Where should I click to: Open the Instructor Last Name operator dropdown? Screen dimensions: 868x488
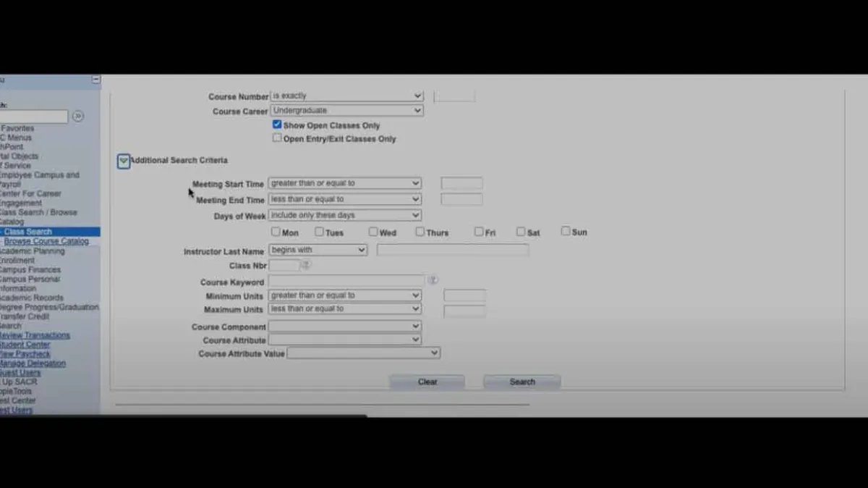tap(318, 250)
